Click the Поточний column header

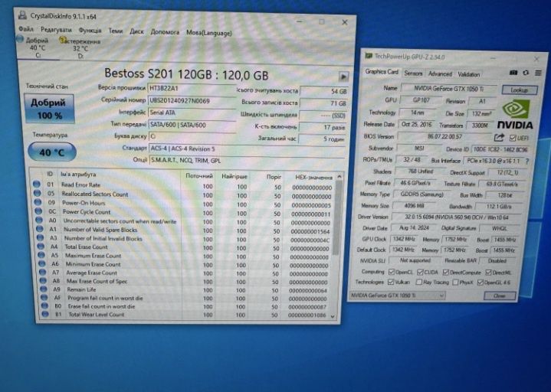tap(199, 175)
